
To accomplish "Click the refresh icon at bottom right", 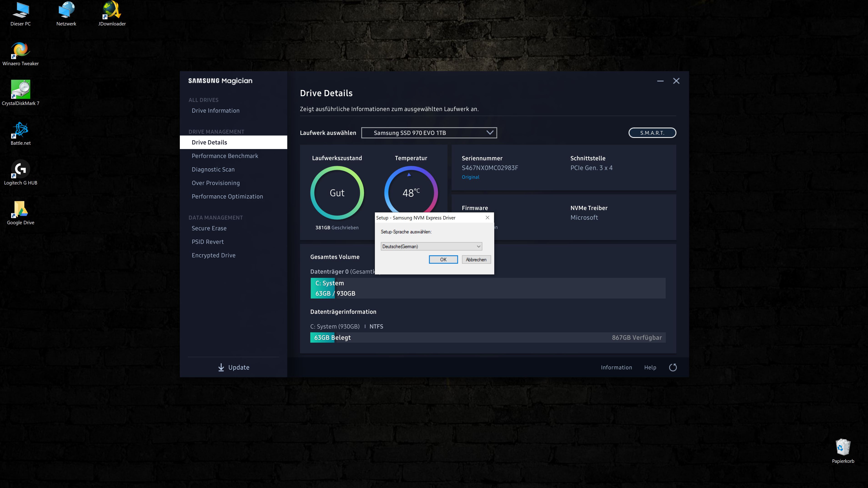I will tap(672, 367).
